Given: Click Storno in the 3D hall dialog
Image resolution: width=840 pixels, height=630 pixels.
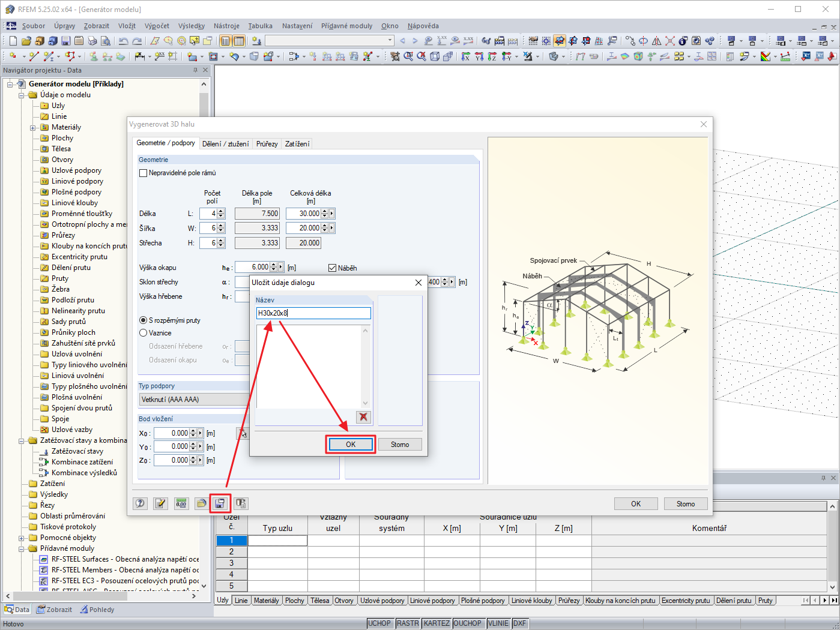Looking at the screenshot, I should click(x=686, y=504).
